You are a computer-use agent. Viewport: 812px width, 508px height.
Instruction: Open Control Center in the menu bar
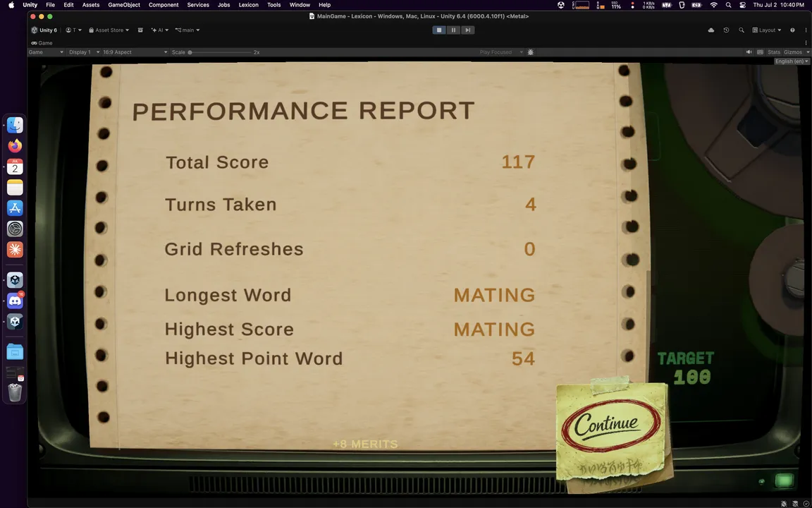[743, 5]
